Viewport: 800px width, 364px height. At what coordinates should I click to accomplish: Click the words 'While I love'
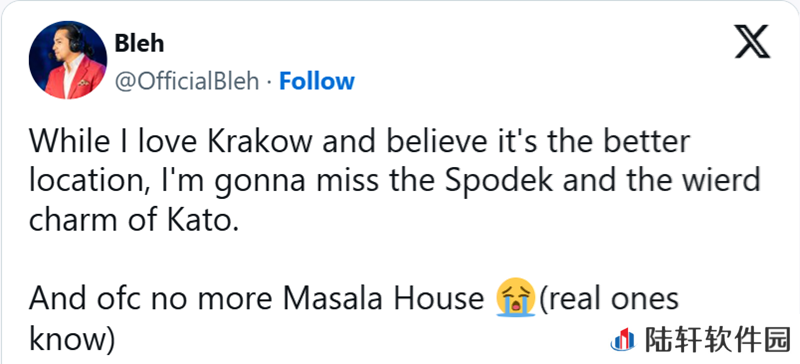pyautogui.click(x=115, y=142)
